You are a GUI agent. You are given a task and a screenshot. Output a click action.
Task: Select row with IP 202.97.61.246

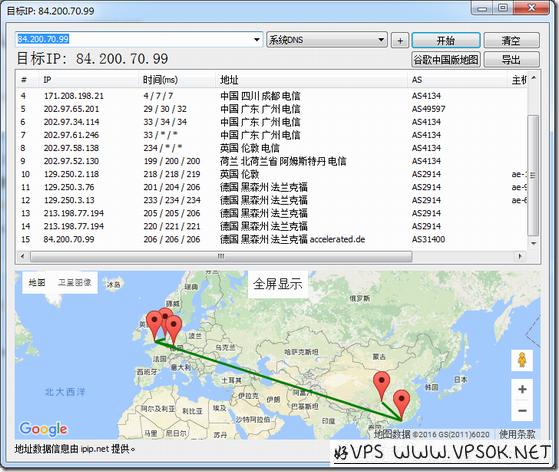tap(272, 135)
